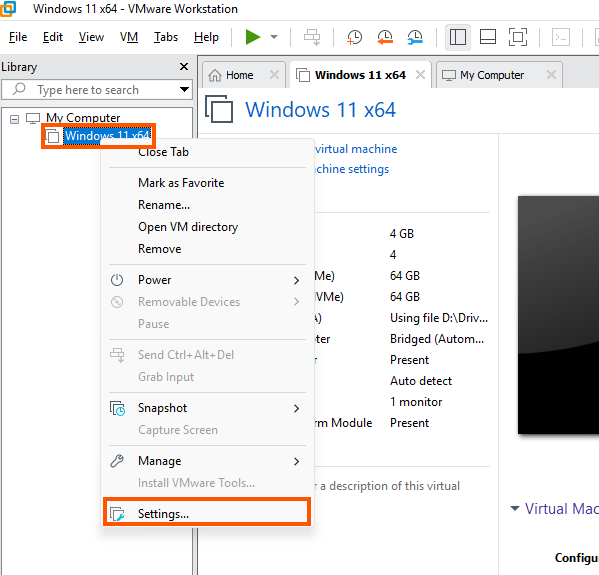Click the console view toolbar icon
The image size is (599, 575).
pos(561,37)
